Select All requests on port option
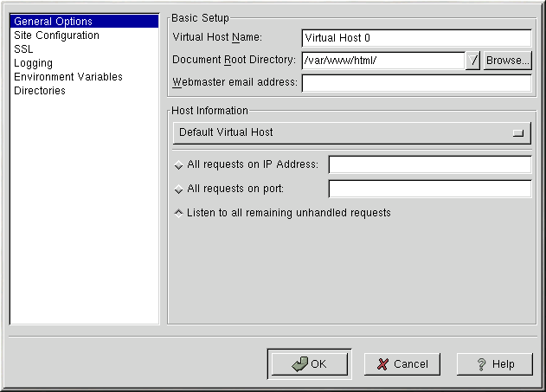The height and width of the screenshot is (392, 546). click(179, 189)
